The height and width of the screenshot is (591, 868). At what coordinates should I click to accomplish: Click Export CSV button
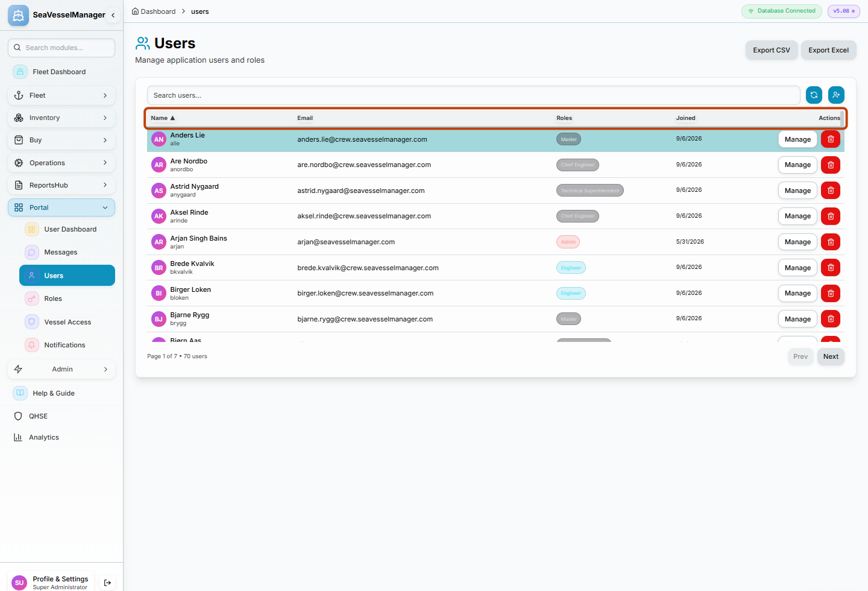click(772, 50)
